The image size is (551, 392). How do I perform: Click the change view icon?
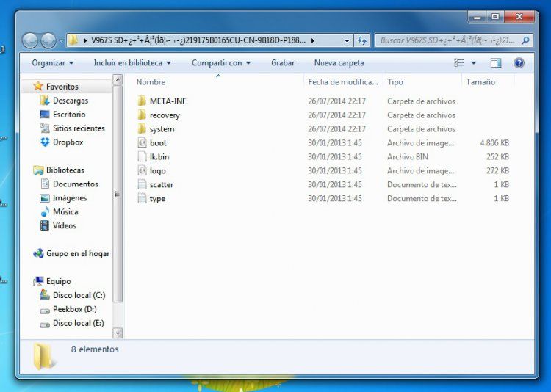coord(459,63)
